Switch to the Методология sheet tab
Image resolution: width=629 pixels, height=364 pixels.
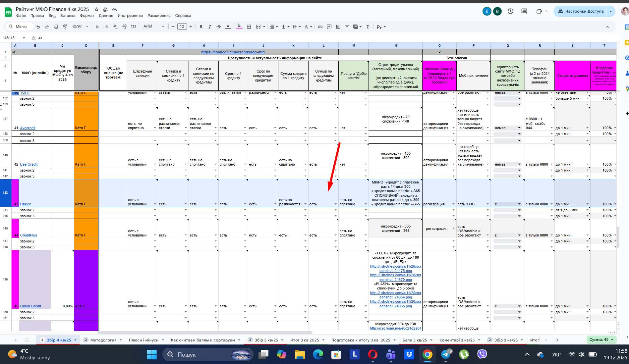click(103, 340)
